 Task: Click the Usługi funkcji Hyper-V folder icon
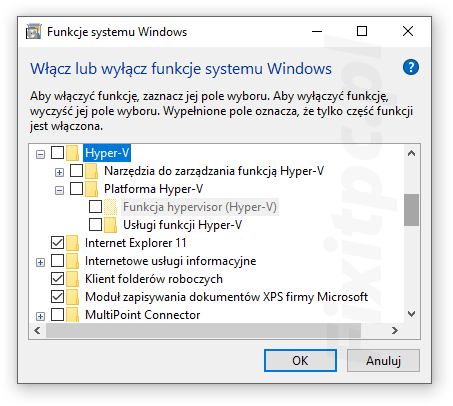pyautogui.click(x=110, y=225)
